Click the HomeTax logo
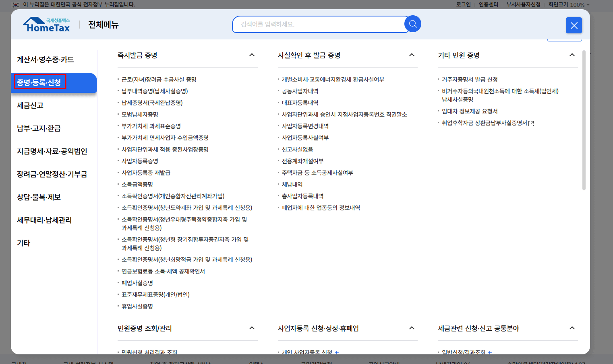Image resolution: width=613 pixels, height=364 pixels. click(46, 24)
